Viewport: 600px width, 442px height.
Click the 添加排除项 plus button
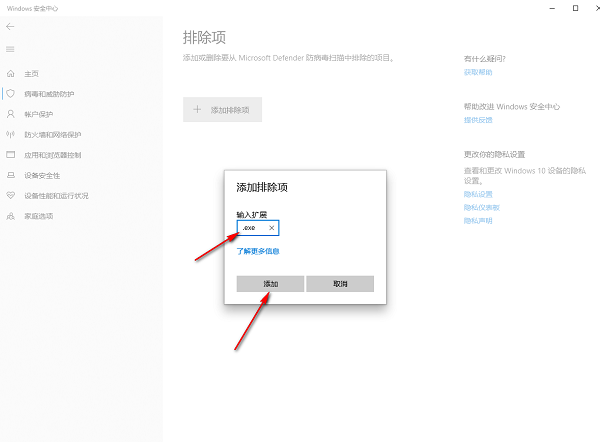coord(222,110)
